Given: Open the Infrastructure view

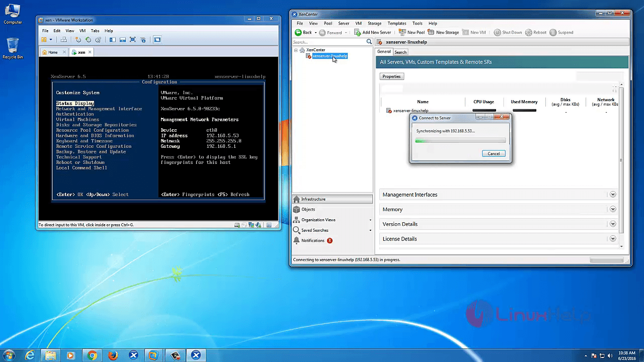Looking at the screenshot, I should click(333, 199).
